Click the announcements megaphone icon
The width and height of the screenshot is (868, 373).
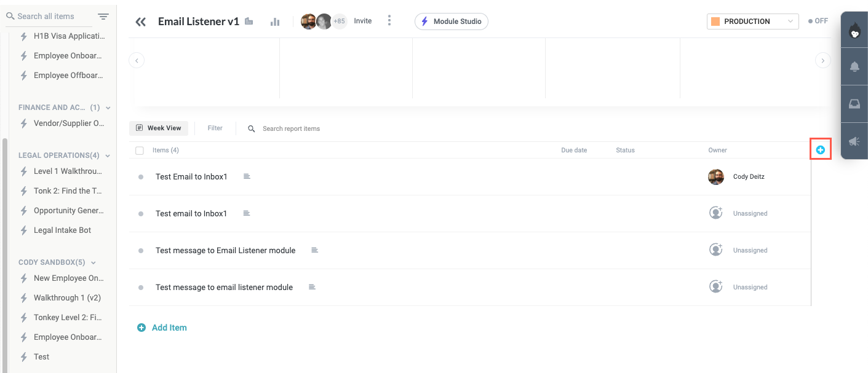coord(854,140)
